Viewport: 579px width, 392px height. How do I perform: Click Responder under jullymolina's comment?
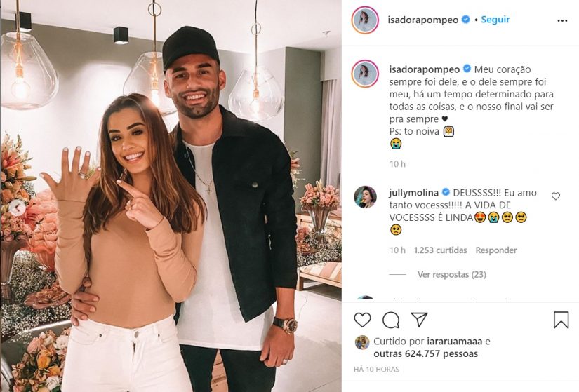(496, 250)
